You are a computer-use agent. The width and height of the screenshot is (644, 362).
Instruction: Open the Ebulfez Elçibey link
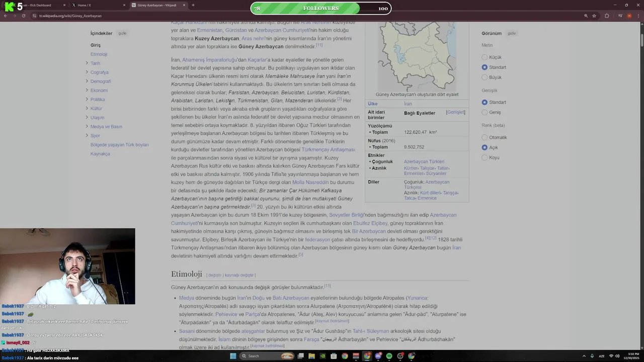[x=370, y=223]
